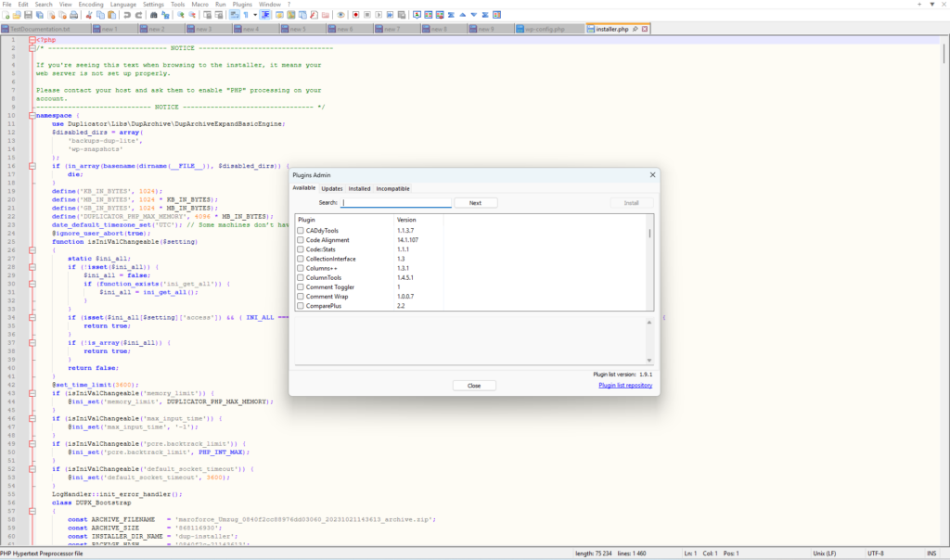Collapse the fold marker at the <?php line
This screenshot has width=950, height=560.
point(32,40)
